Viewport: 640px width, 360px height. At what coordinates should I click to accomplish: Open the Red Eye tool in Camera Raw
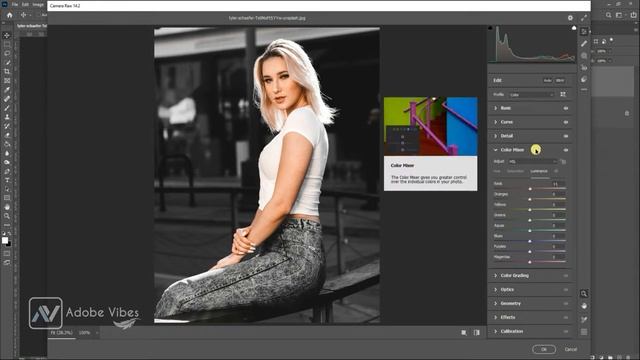584,67
